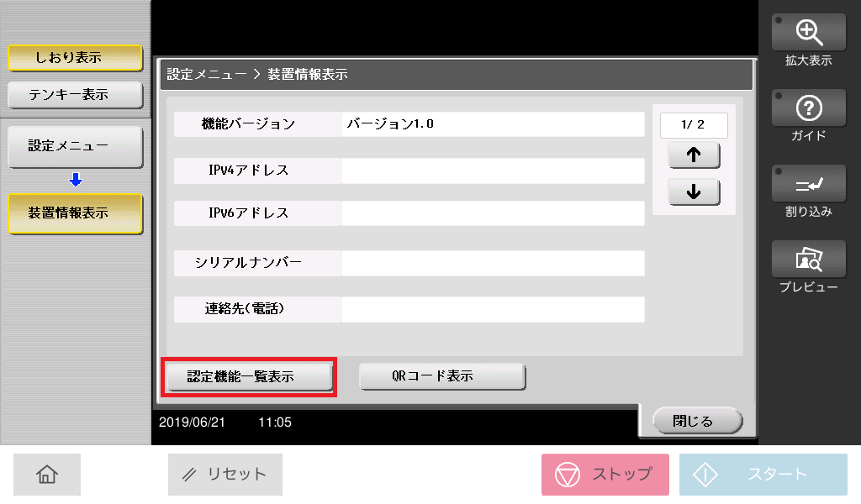Click the 機能バージョン value field

493,124
